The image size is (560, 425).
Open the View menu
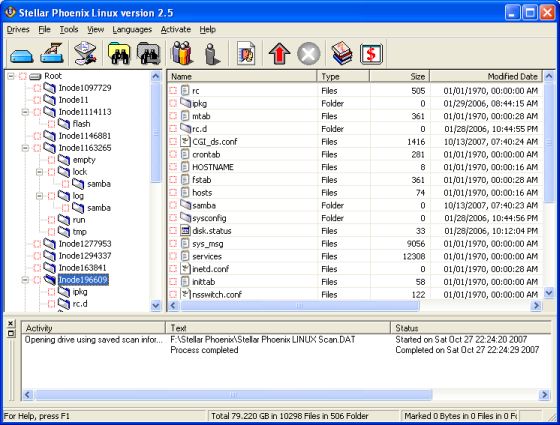coord(96,30)
